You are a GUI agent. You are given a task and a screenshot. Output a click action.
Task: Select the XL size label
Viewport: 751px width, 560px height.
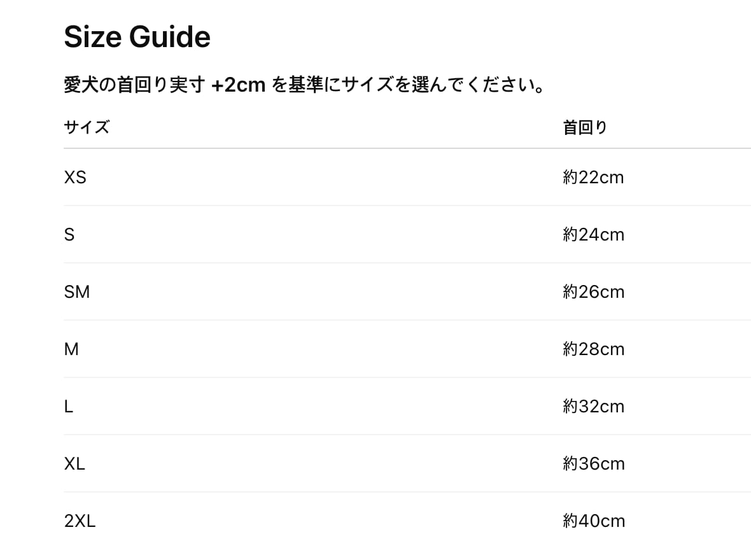74,464
